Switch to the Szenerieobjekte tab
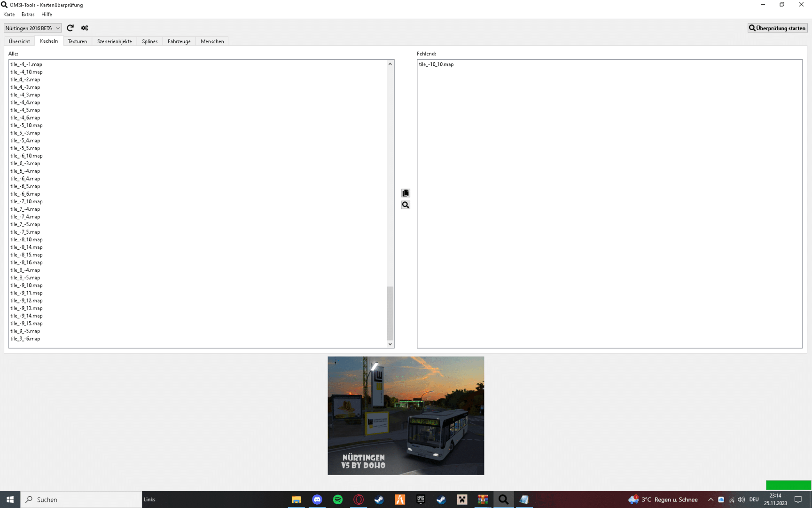This screenshot has height=508, width=812. click(114, 41)
